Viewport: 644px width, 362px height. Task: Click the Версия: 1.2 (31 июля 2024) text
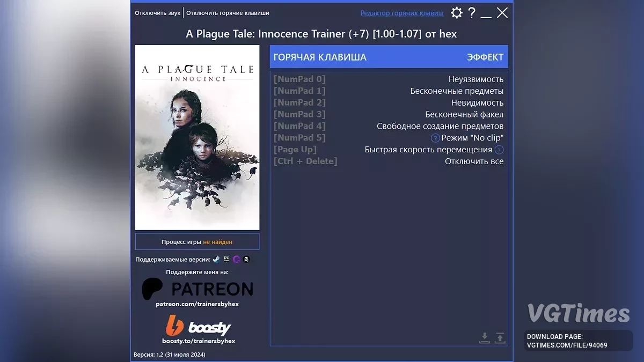point(169,354)
